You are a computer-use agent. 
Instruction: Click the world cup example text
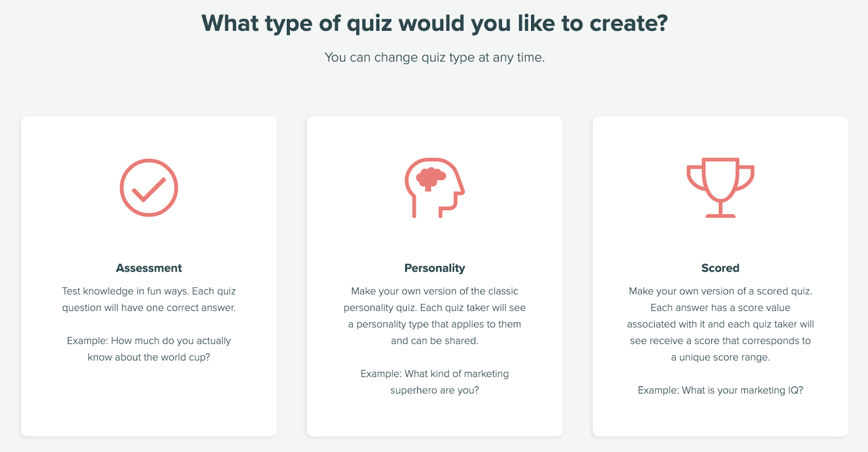click(149, 348)
